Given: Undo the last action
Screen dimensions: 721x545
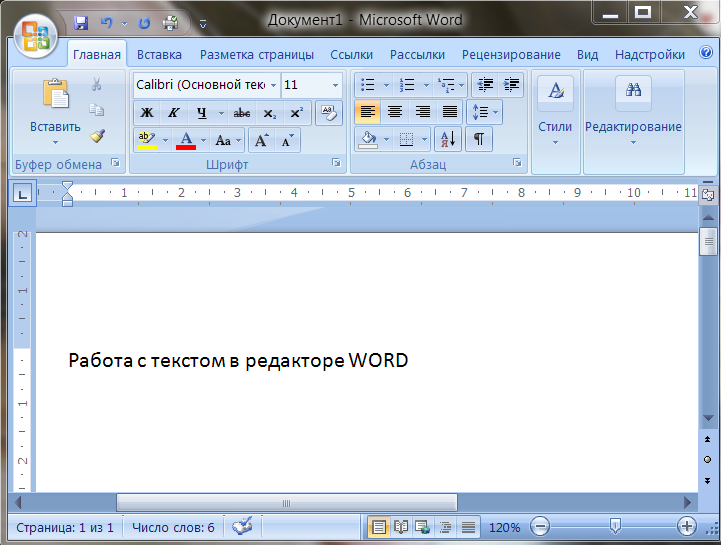Looking at the screenshot, I should [107, 23].
